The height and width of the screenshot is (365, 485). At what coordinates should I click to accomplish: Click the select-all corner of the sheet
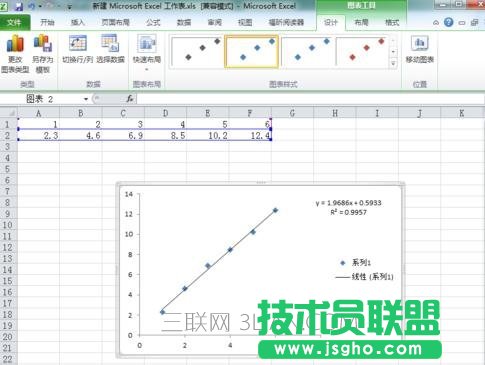(9, 113)
